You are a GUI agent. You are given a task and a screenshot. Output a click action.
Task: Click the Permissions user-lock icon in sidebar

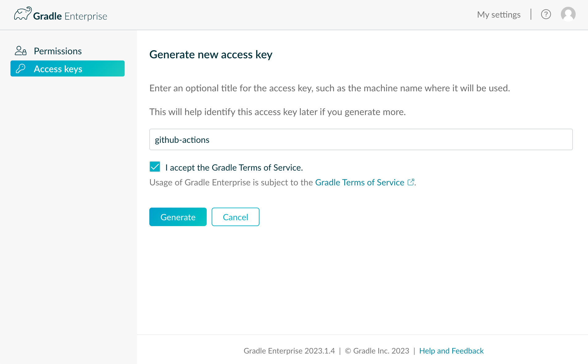[x=21, y=51]
